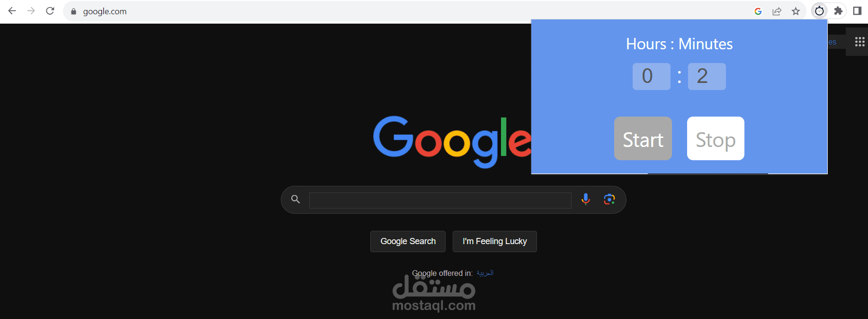The width and height of the screenshot is (868, 319).
Task: Click the Google Search button
Action: point(408,241)
